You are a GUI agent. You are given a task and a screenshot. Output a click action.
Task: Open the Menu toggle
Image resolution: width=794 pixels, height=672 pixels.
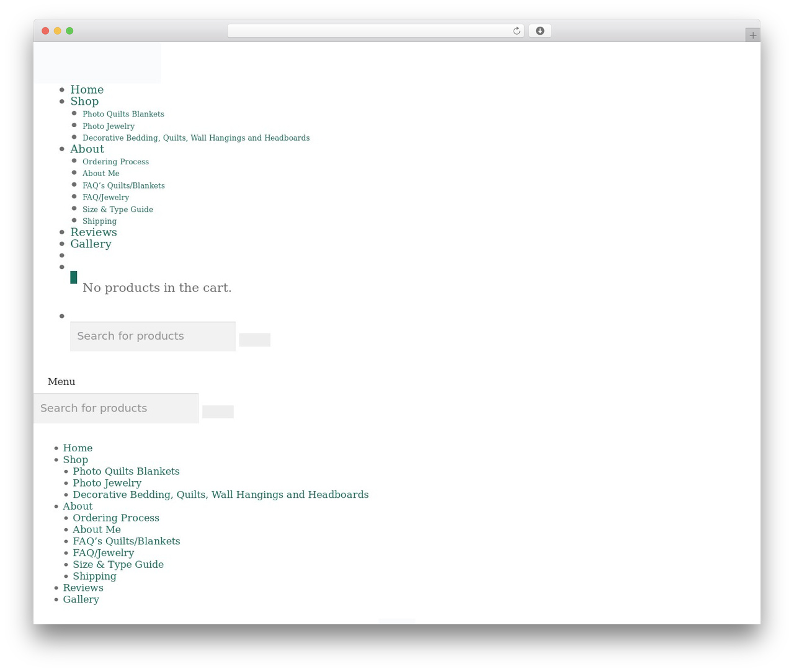(61, 382)
